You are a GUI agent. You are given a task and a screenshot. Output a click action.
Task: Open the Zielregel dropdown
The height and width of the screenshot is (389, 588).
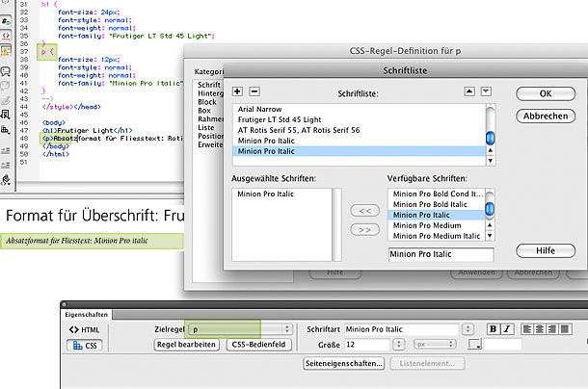288,329
